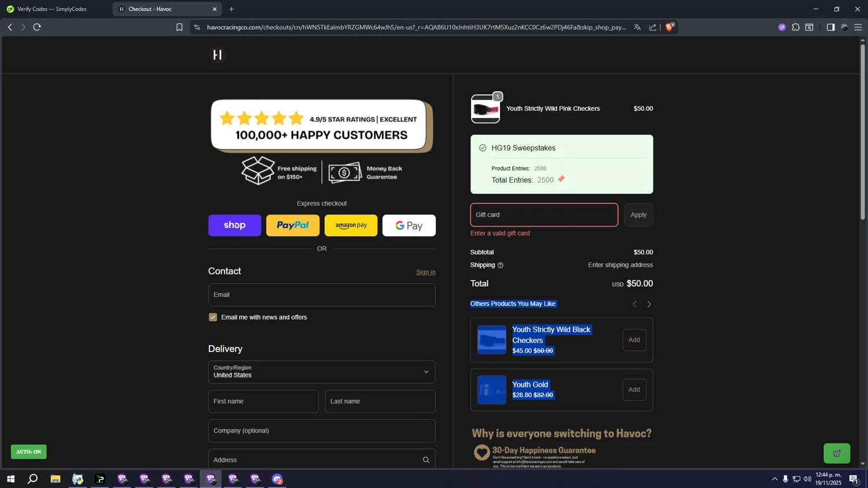This screenshot has height=488, width=868.
Task: Toggle the browser sidebar panel
Action: point(830,27)
